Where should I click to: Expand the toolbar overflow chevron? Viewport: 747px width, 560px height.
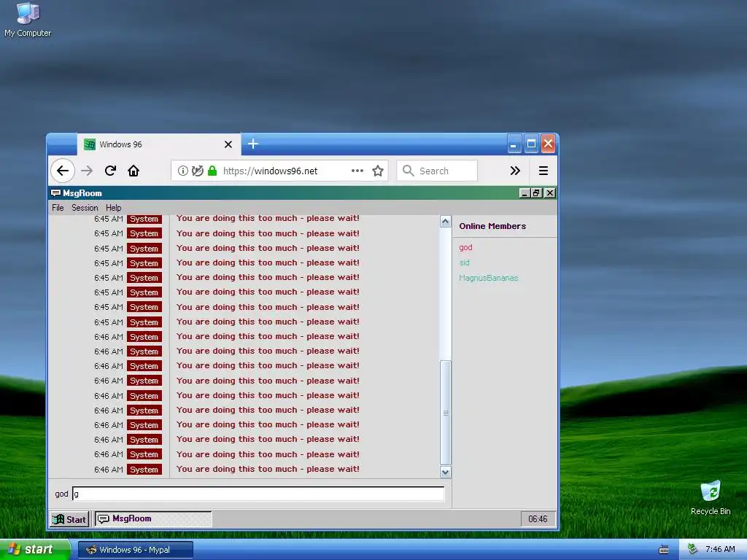click(x=515, y=171)
